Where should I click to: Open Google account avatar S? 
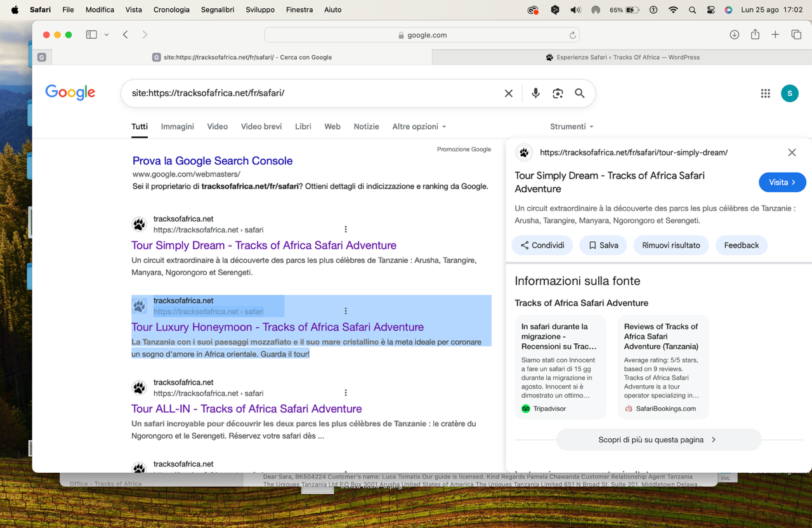[790, 93]
